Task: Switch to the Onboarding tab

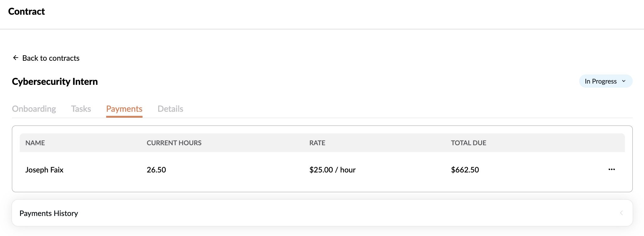Action: 34,109
